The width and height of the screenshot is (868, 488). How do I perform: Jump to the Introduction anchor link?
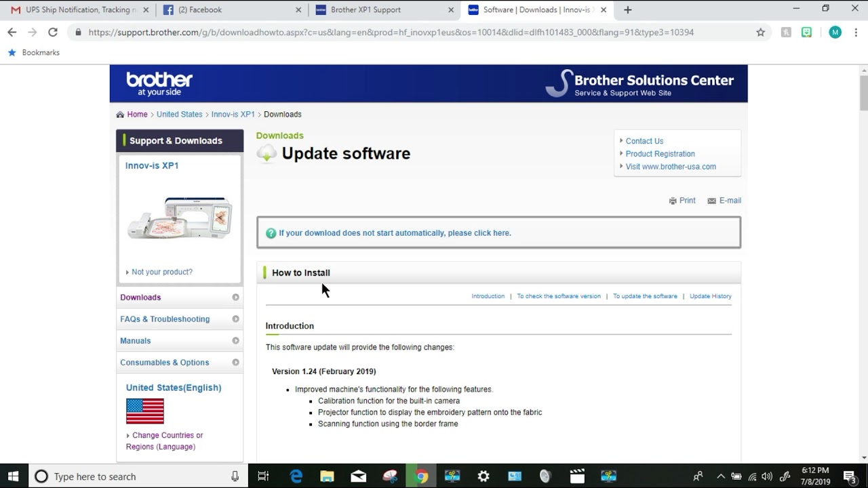[x=488, y=296]
